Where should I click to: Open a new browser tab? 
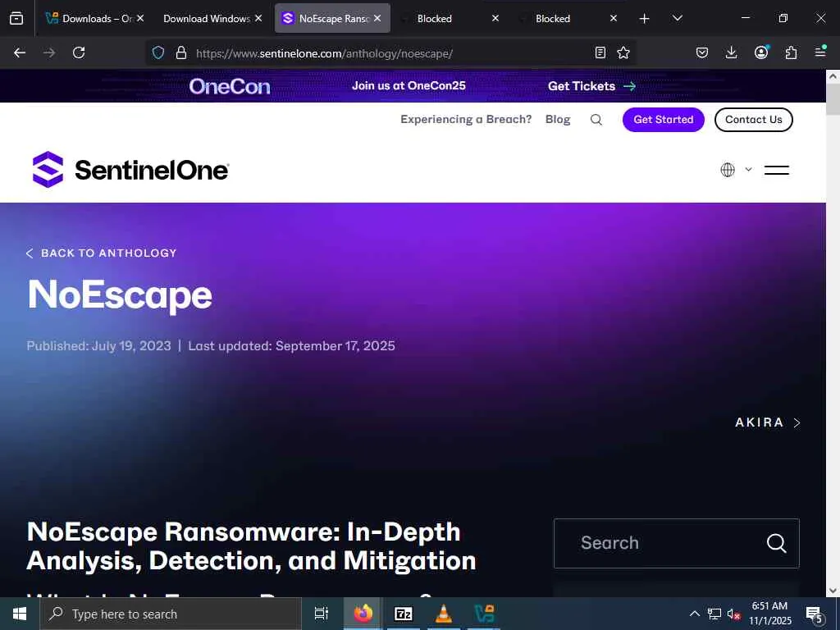(645, 19)
